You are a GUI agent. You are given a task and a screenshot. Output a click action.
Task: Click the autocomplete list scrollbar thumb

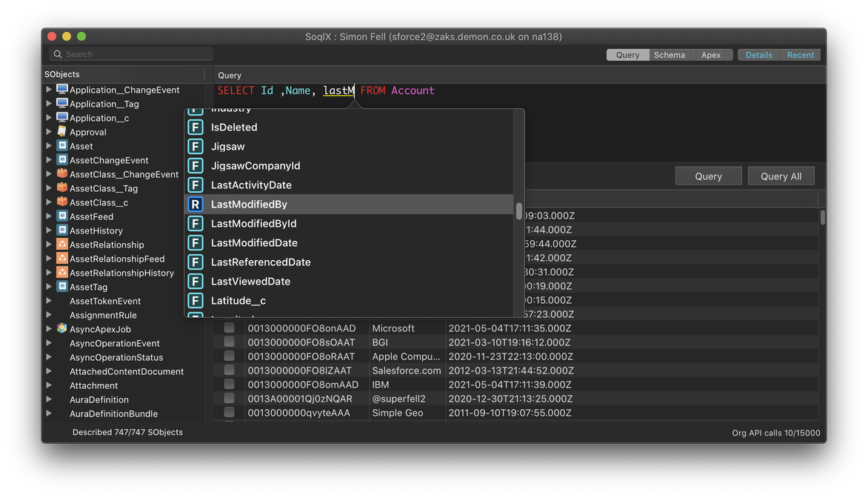point(519,210)
